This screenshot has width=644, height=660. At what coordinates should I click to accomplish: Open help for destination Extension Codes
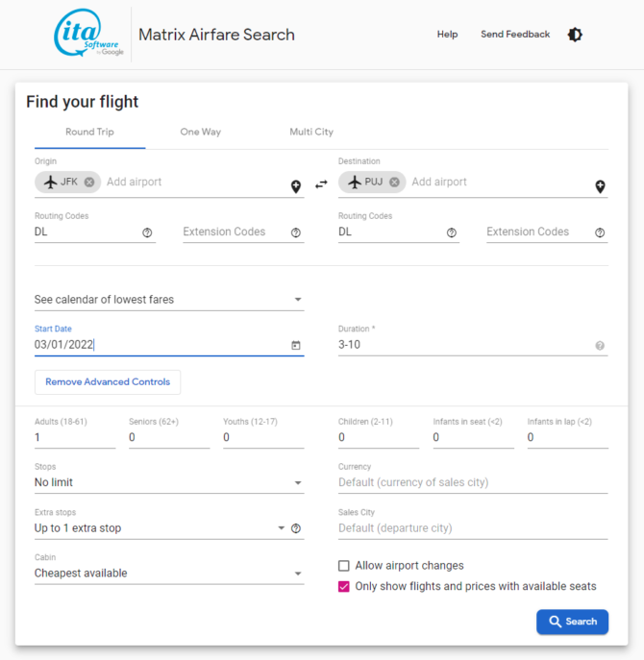(x=600, y=232)
